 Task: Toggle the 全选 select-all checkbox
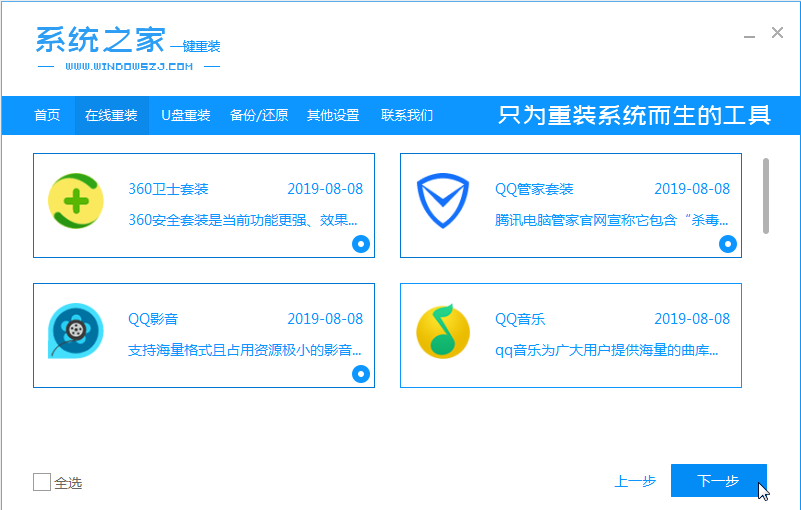(x=42, y=482)
